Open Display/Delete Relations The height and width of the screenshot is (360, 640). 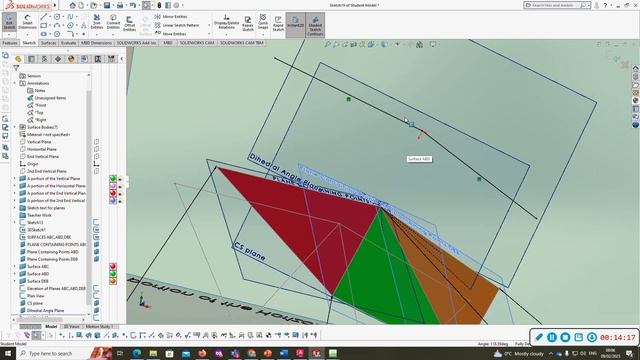227,22
